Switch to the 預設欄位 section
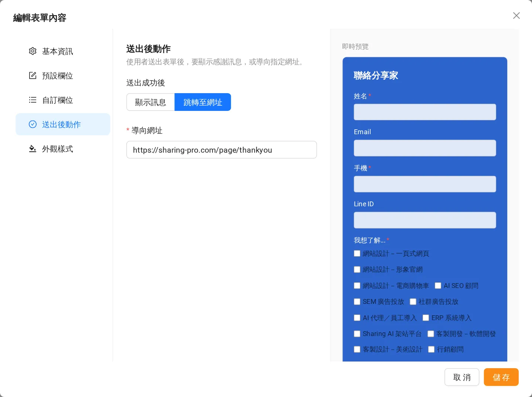Image resolution: width=532 pixels, height=397 pixels. (x=63, y=75)
